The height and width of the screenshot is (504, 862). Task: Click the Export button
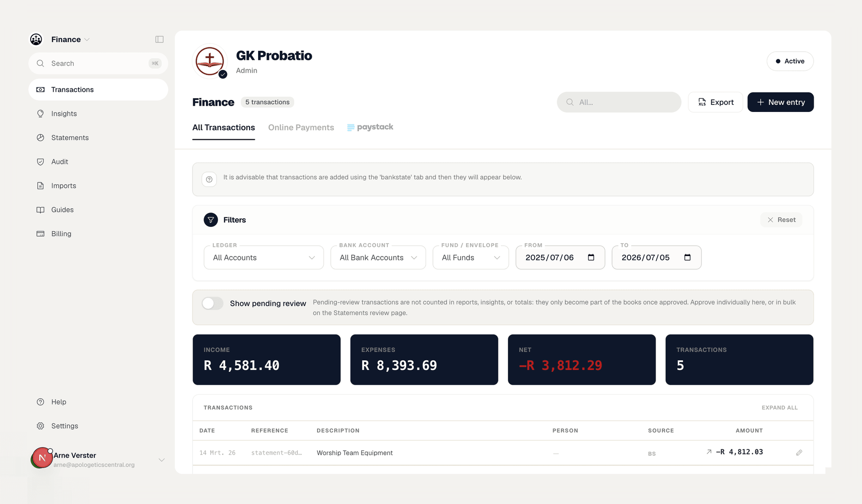715,102
